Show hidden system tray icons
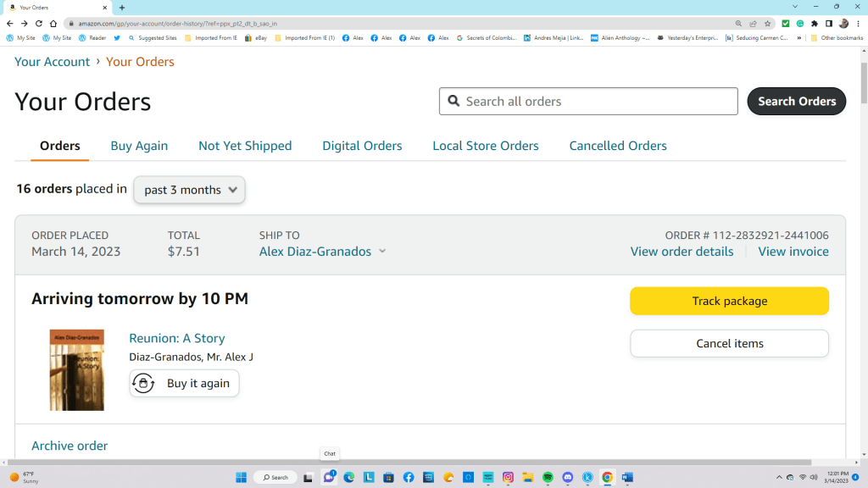This screenshot has height=488, width=868. click(x=778, y=477)
